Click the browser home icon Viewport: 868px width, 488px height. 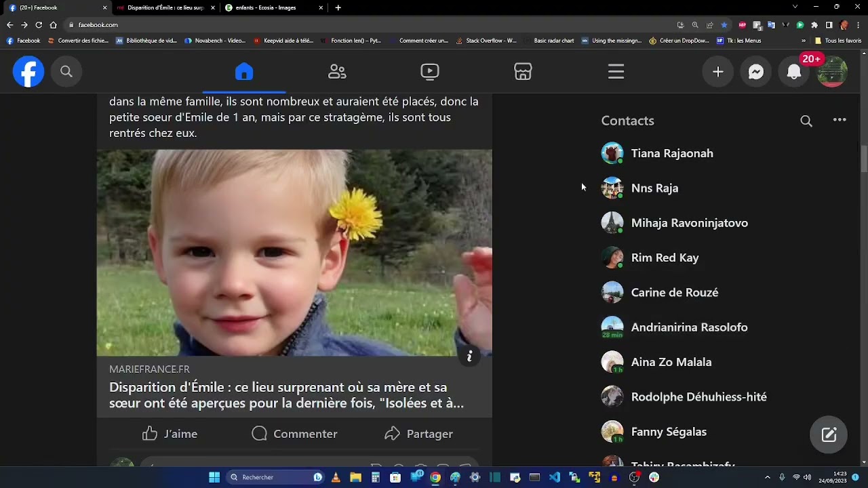54,25
